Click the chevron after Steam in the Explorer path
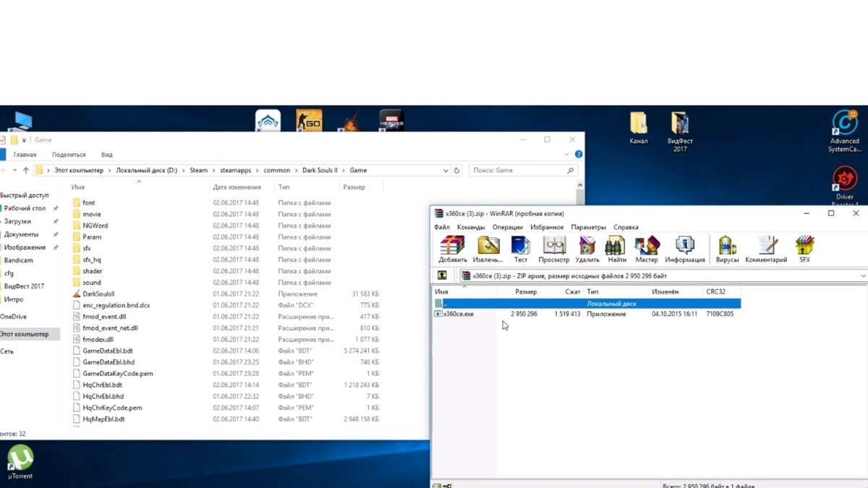The image size is (868, 488). (x=213, y=171)
